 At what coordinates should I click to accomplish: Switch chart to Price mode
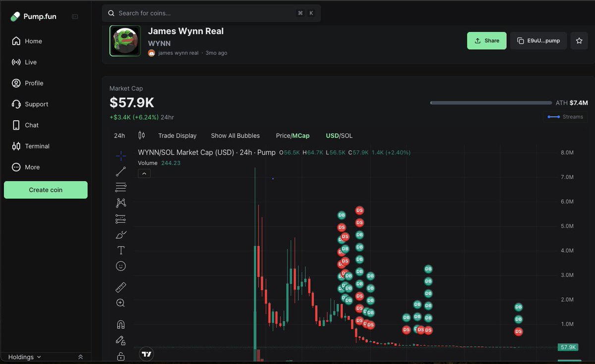coord(283,136)
